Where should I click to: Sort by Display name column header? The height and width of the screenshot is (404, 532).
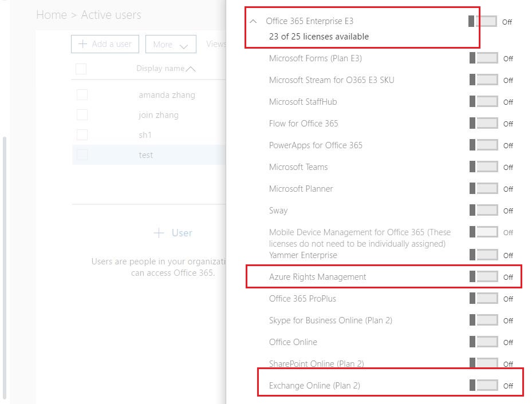pyautogui.click(x=166, y=69)
